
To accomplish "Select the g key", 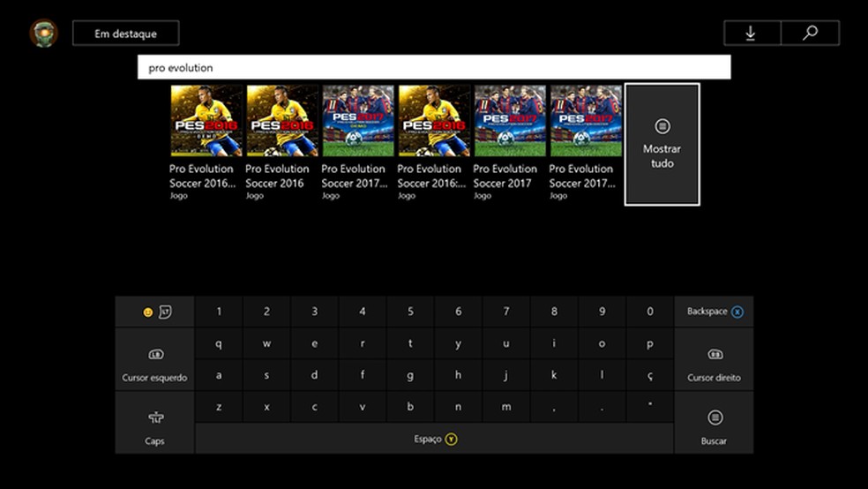I will point(410,375).
